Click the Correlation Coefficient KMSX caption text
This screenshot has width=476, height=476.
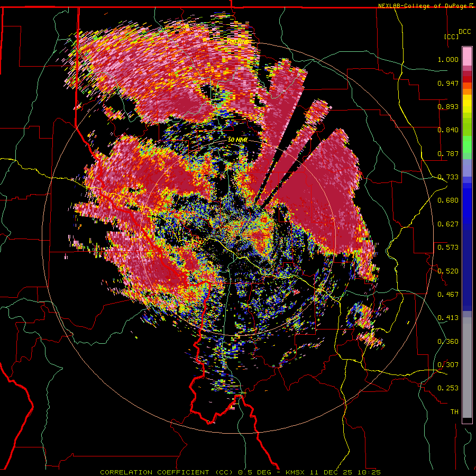point(241,472)
